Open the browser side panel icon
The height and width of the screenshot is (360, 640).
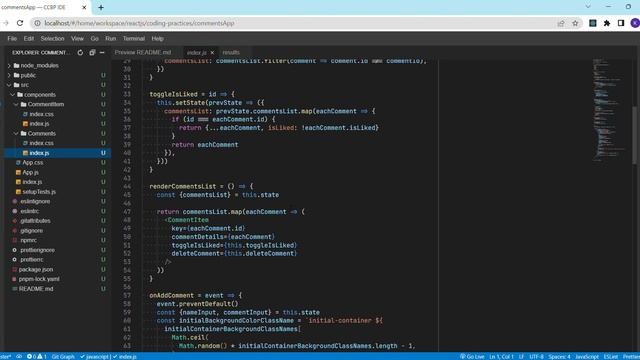click(x=621, y=23)
